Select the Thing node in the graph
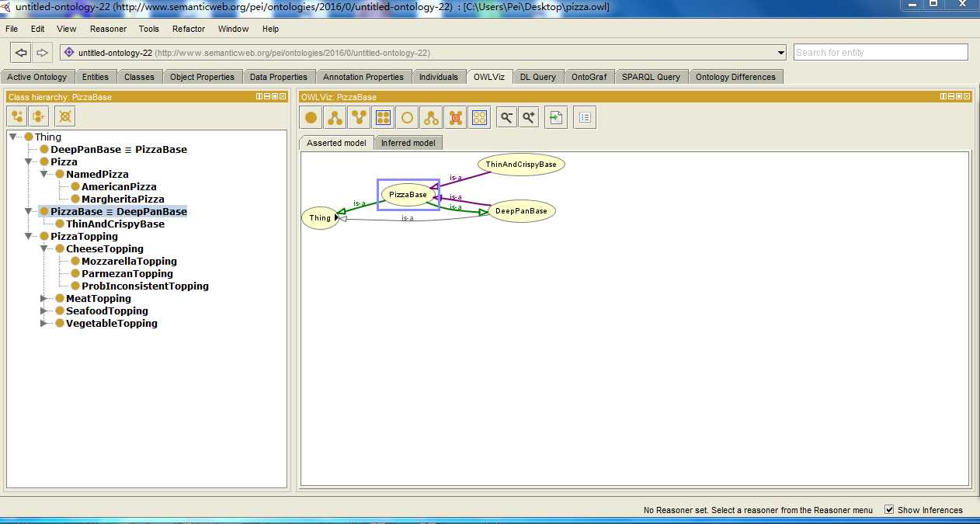Viewport: 980px width, 524px height. tap(320, 218)
